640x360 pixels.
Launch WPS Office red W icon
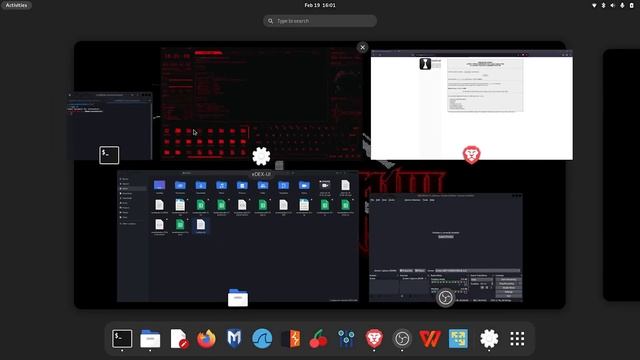(x=430, y=339)
